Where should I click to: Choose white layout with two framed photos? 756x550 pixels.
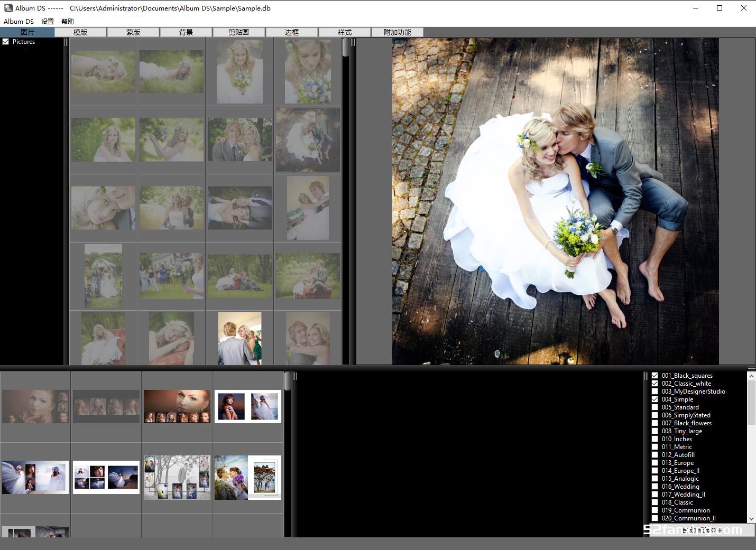tap(248, 406)
